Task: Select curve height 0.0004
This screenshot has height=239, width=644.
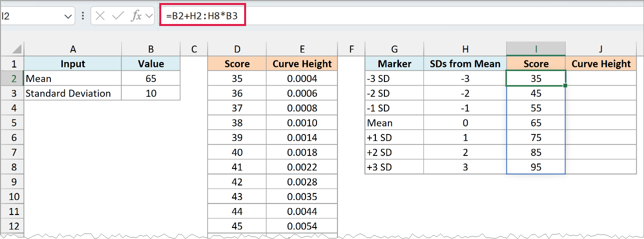Action: click(302, 78)
